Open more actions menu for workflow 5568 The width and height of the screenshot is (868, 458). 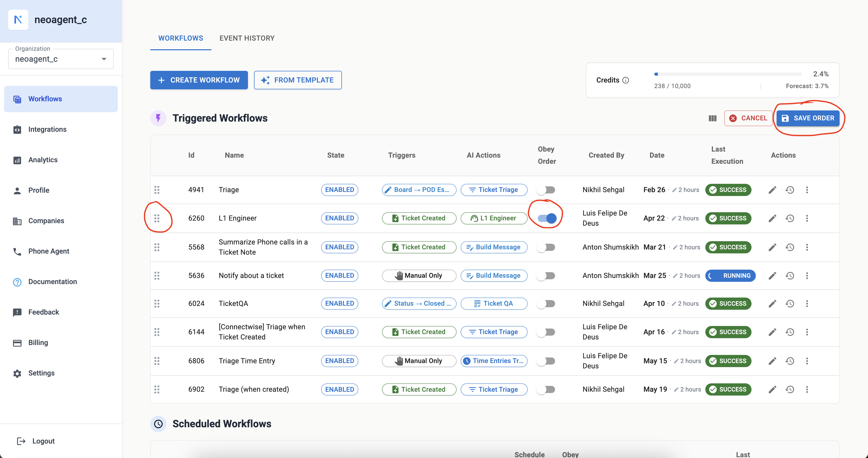click(x=807, y=247)
